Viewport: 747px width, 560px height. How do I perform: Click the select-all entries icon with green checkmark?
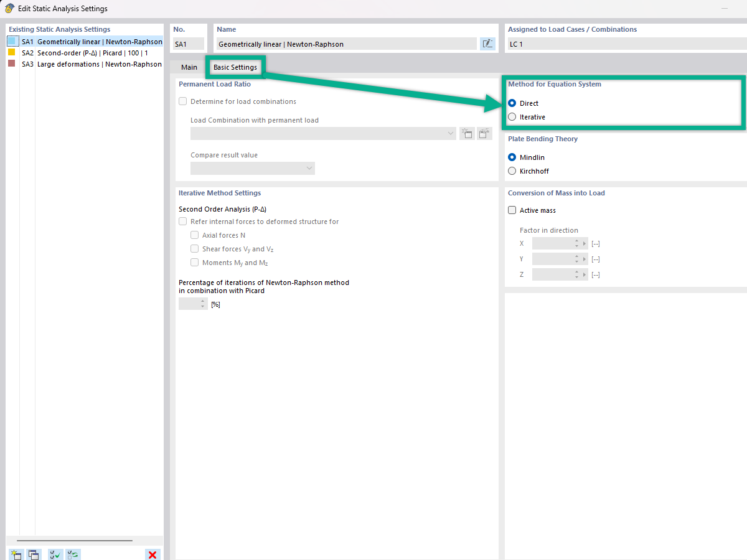click(x=55, y=554)
